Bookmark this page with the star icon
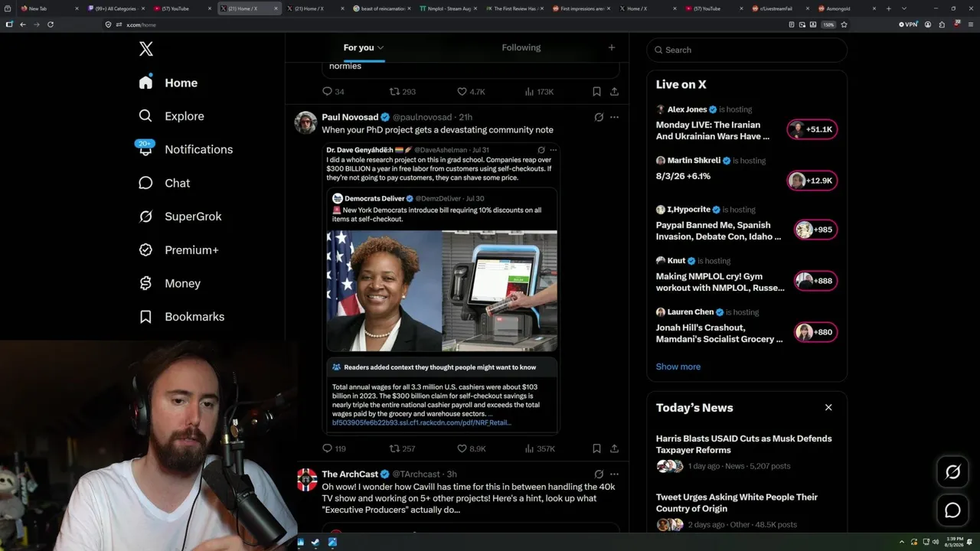The height and width of the screenshot is (551, 980). (x=844, y=24)
